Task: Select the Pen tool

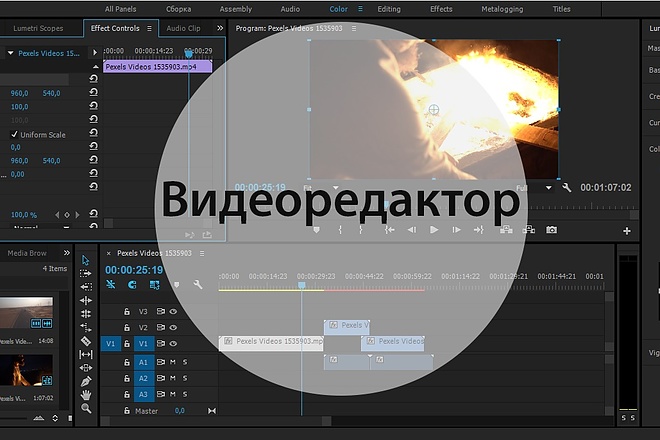Action: tap(85, 381)
